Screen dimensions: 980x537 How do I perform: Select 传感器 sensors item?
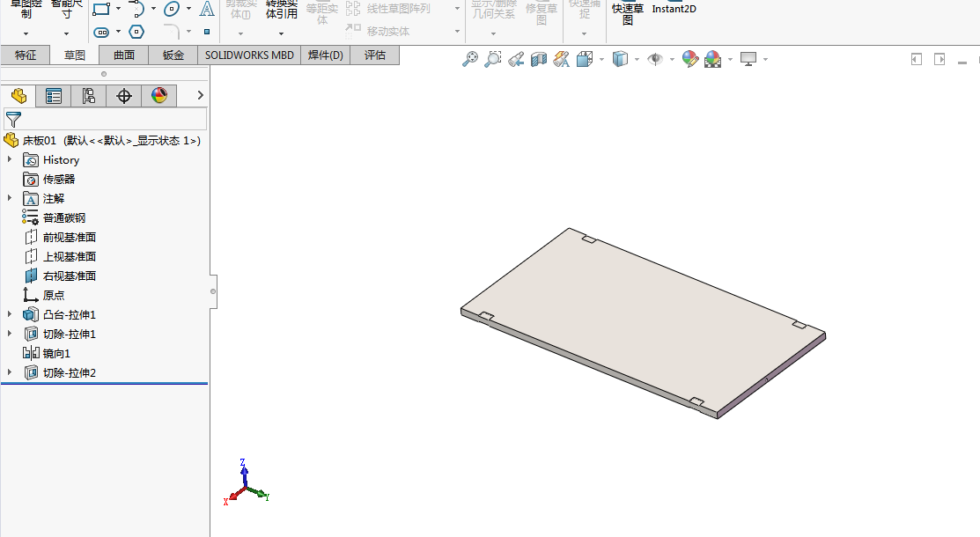[x=49, y=180]
